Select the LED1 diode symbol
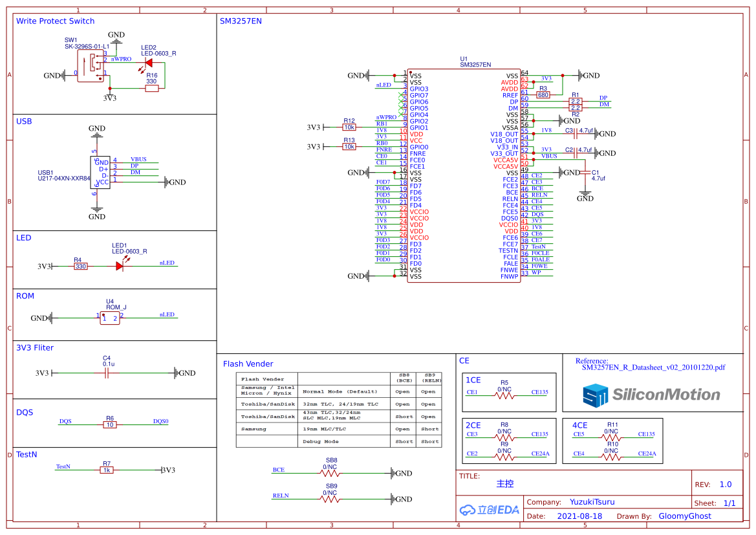The width and height of the screenshot is (756, 535). pos(120,266)
